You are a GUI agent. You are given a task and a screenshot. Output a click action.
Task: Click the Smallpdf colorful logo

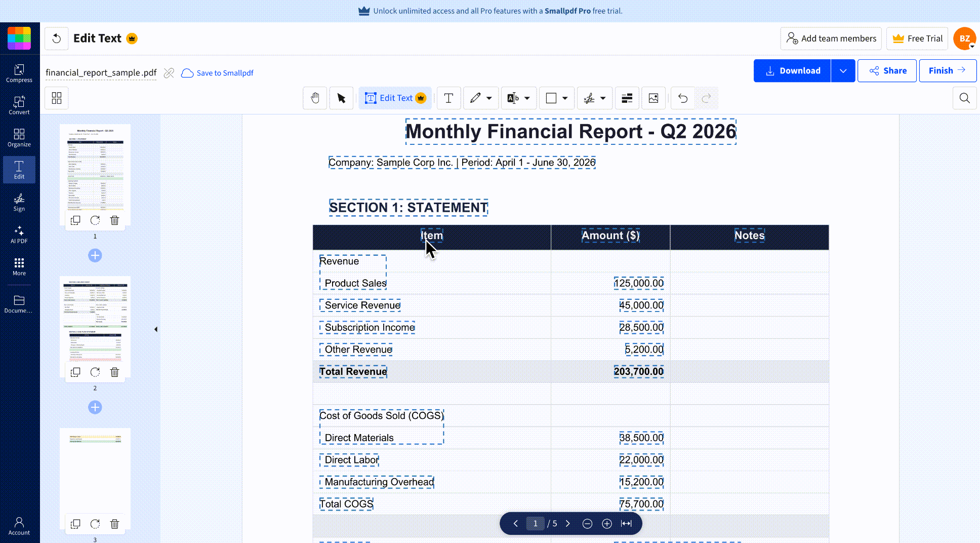pos(19,38)
